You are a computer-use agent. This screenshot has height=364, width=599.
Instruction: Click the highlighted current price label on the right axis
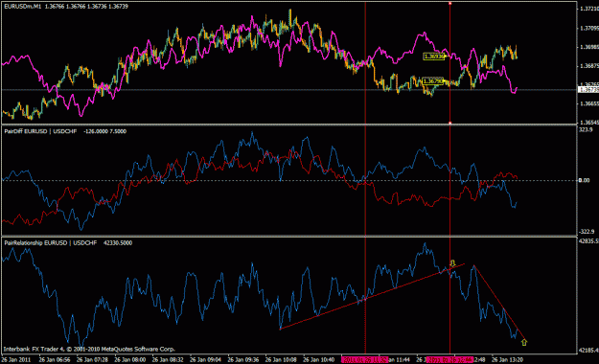(x=588, y=90)
